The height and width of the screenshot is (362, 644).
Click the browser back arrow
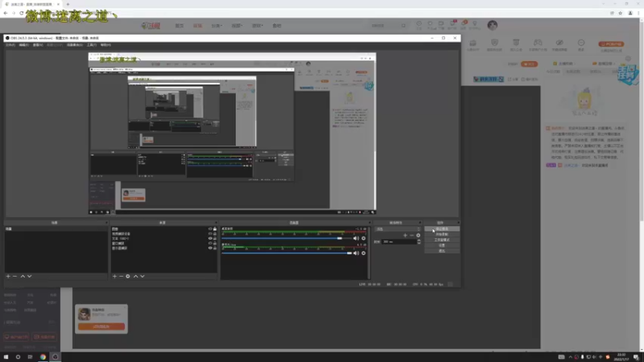pyautogui.click(x=6, y=13)
